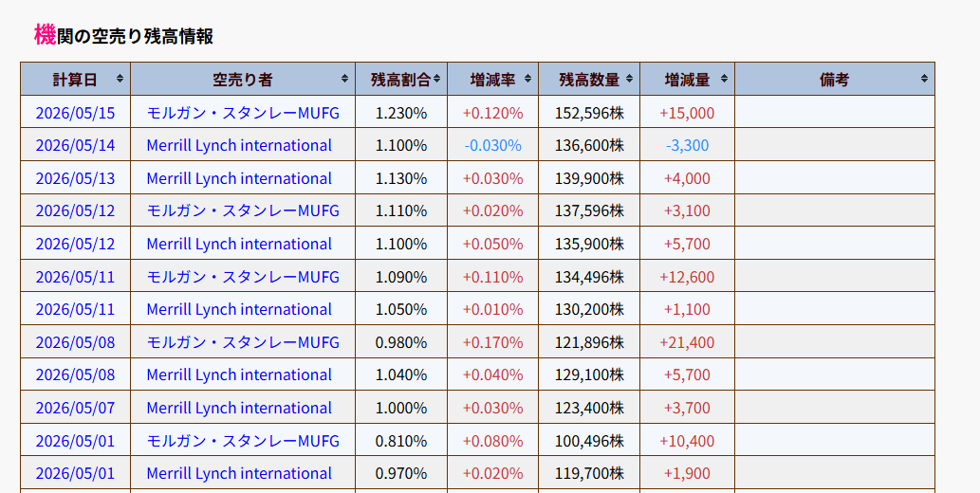The width and height of the screenshot is (980, 493).
Task: Select the +12,600 change amount cell
Action: [x=688, y=277]
